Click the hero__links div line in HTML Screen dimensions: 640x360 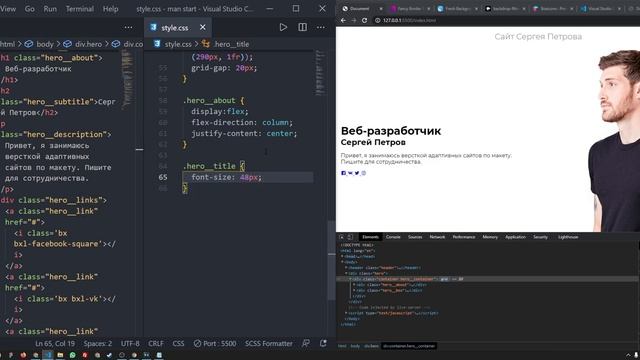pyautogui.click(x=53, y=200)
